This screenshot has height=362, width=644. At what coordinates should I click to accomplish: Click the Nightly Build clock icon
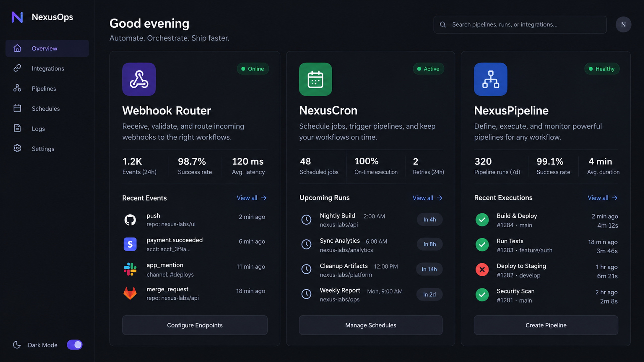[306, 220]
